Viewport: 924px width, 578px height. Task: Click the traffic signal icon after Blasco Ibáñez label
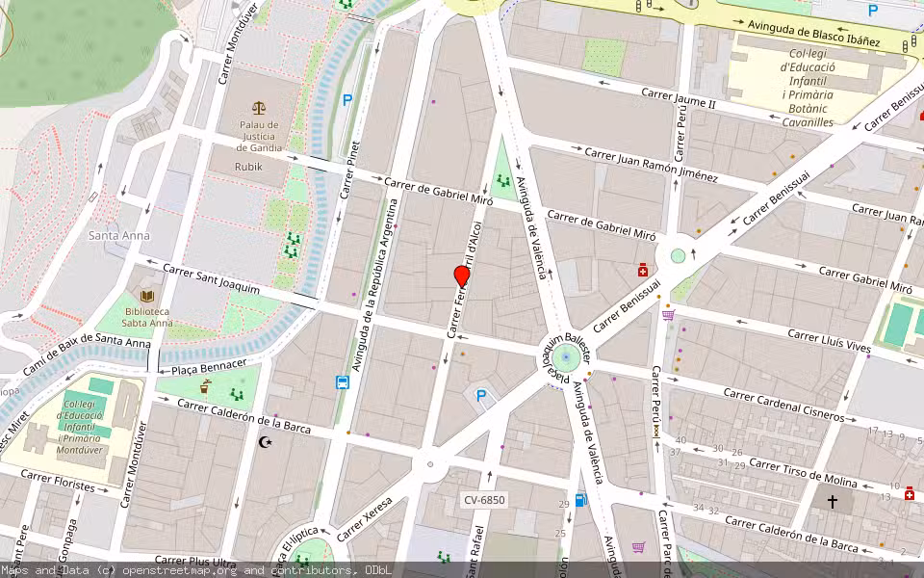coord(906,45)
